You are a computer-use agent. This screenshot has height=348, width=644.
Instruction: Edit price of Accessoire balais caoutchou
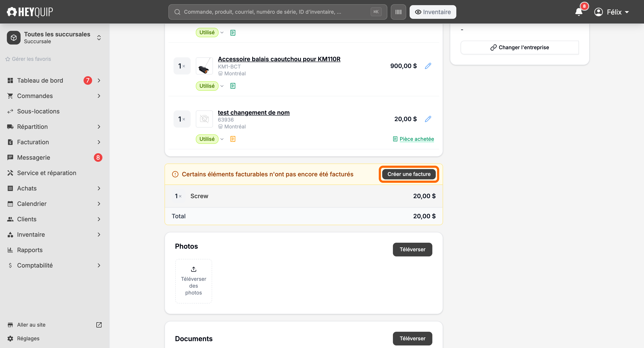point(428,66)
